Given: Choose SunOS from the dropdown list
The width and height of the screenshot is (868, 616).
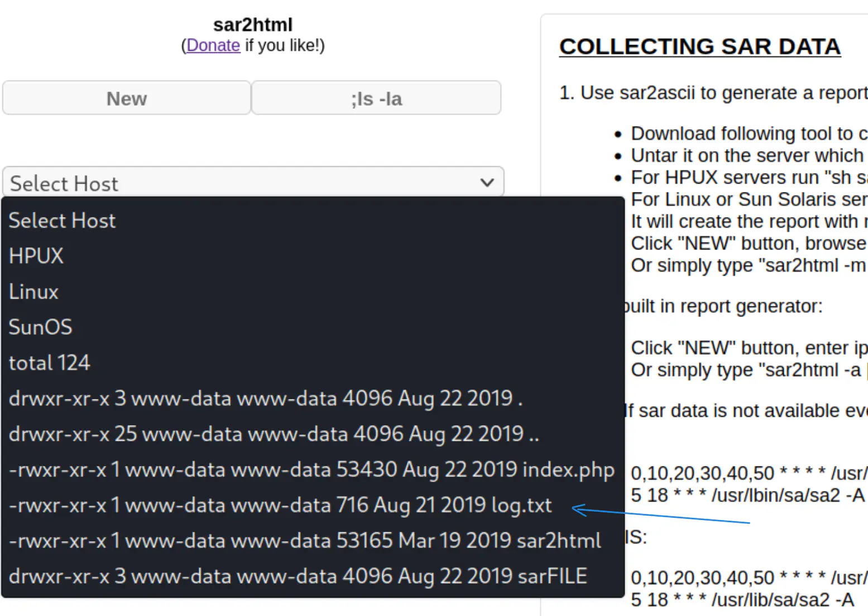Looking at the screenshot, I should point(40,327).
